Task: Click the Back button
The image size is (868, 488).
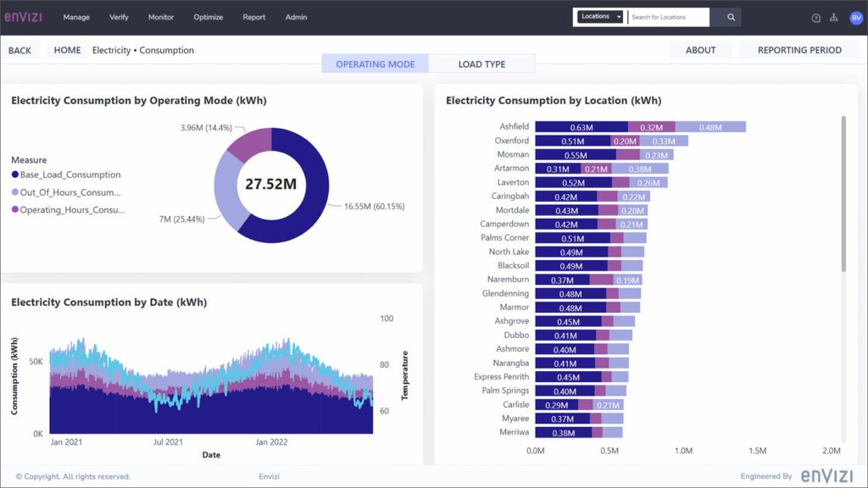Action: (x=19, y=50)
